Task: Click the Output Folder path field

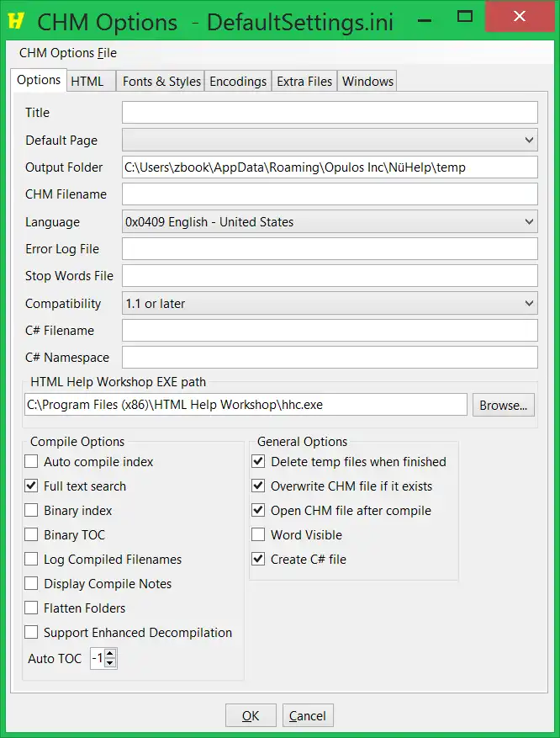Action: (330, 167)
